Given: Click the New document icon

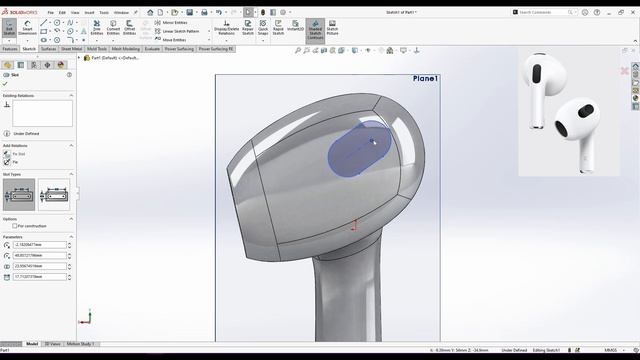Looking at the screenshot, I should pos(160,12).
